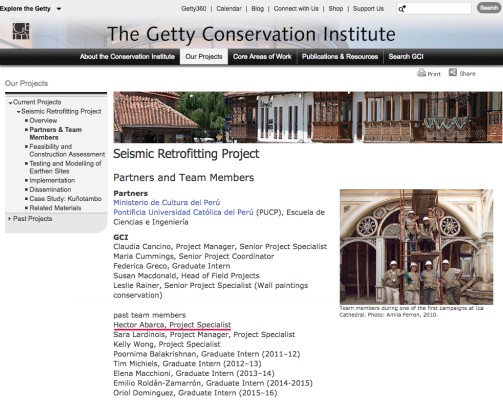Open the Getty360 top link
503x400 pixels.
(x=194, y=9)
